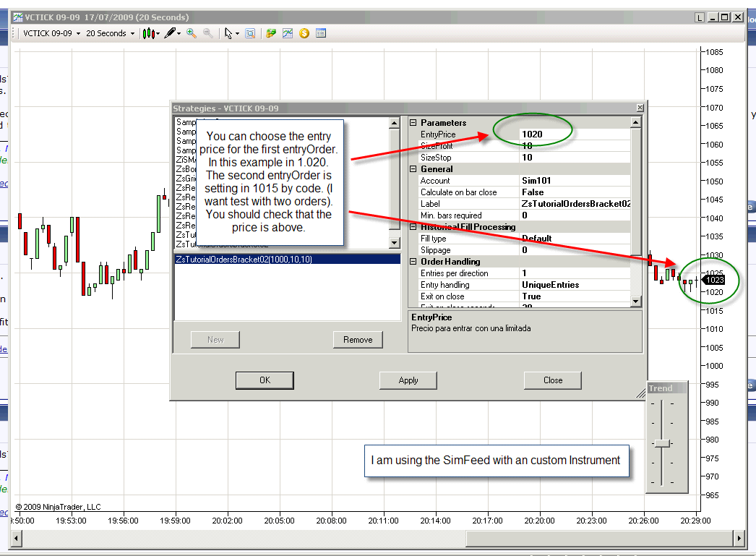Select the cursor pointer tool

228,33
